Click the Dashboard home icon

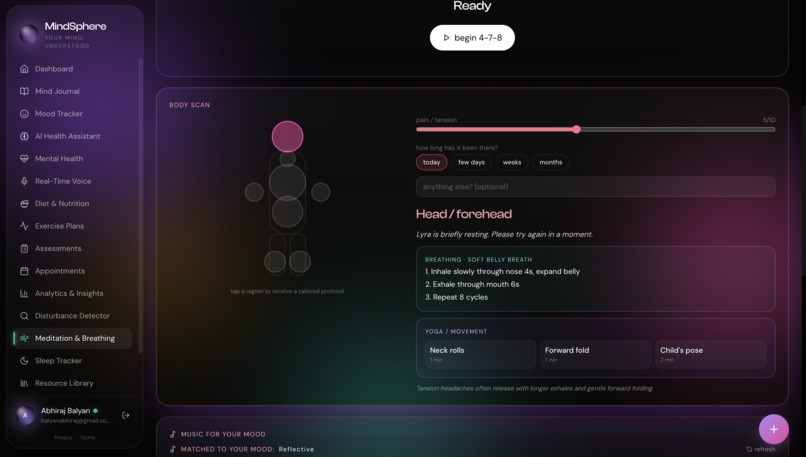24,69
